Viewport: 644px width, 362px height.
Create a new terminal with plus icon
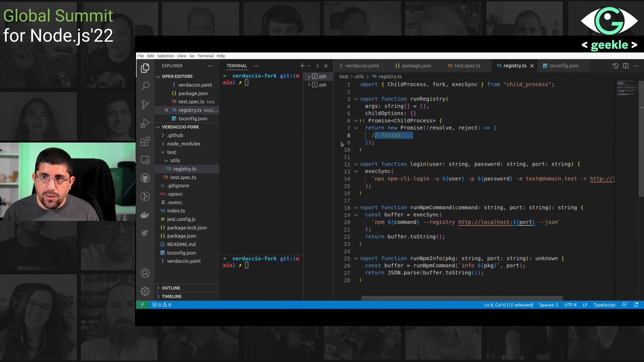point(302,66)
